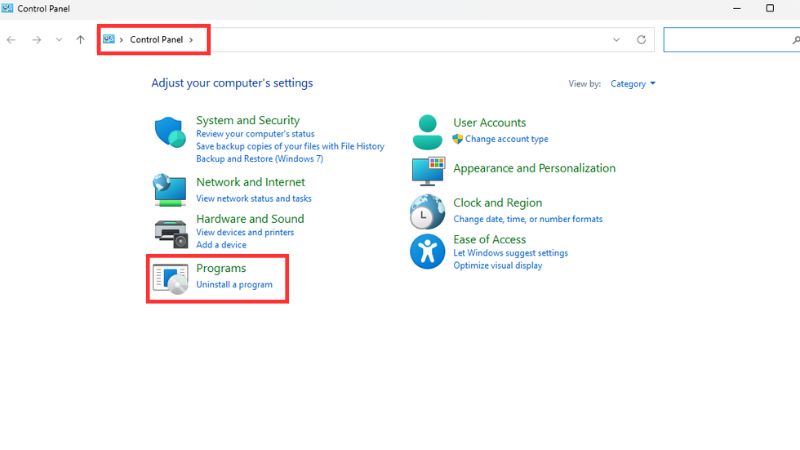Open recent locations chevron near navigation arrows
Screen dimensions: 800x450
(x=59, y=40)
